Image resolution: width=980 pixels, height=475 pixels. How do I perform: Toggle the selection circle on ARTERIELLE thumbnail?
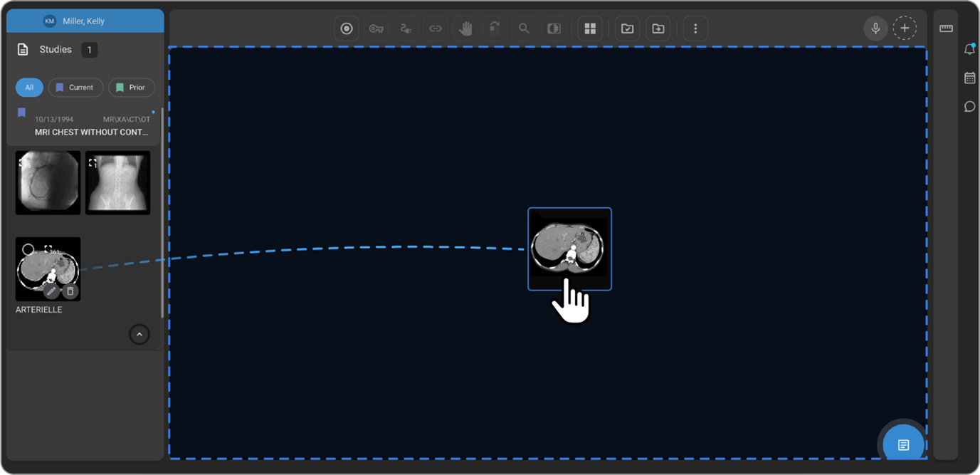28,249
